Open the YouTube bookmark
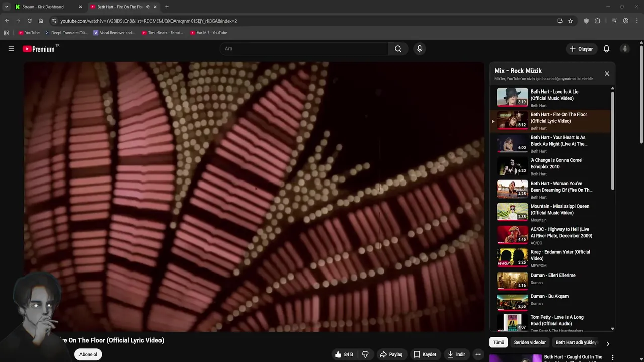Image resolution: width=644 pixels, height=362 pixels. pos(29,33)
